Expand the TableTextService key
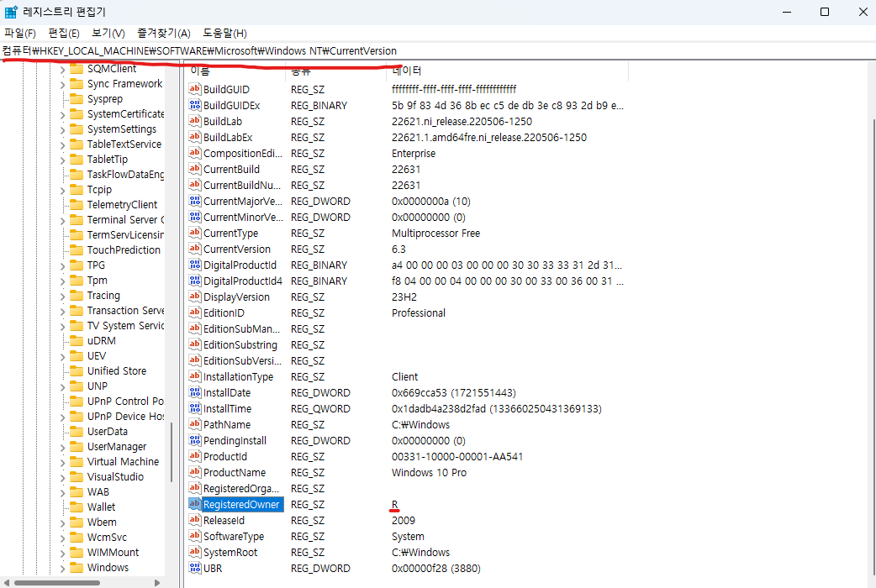 click(62, 145)
